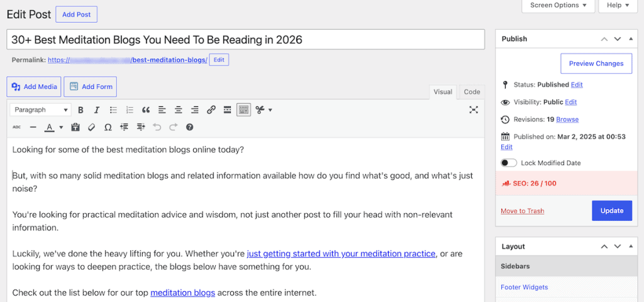
Task: Insert a bulleted list
Action: coord(114,109)
